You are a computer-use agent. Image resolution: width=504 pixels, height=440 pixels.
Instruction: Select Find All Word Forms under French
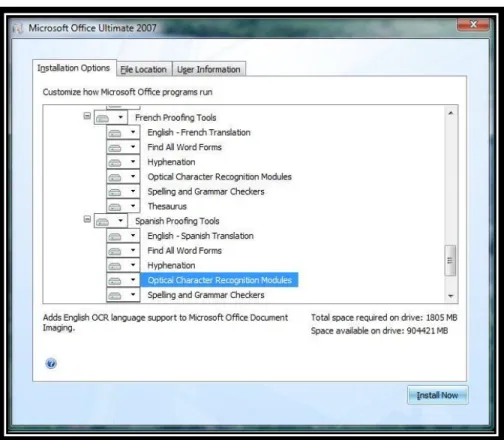click(185, 147)
